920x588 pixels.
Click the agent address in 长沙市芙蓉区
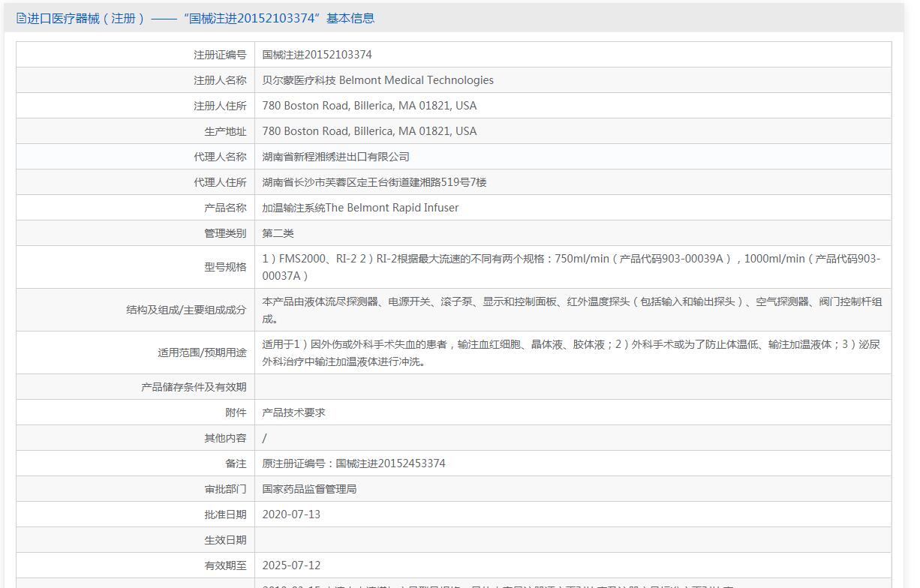(x=374, y=182)
